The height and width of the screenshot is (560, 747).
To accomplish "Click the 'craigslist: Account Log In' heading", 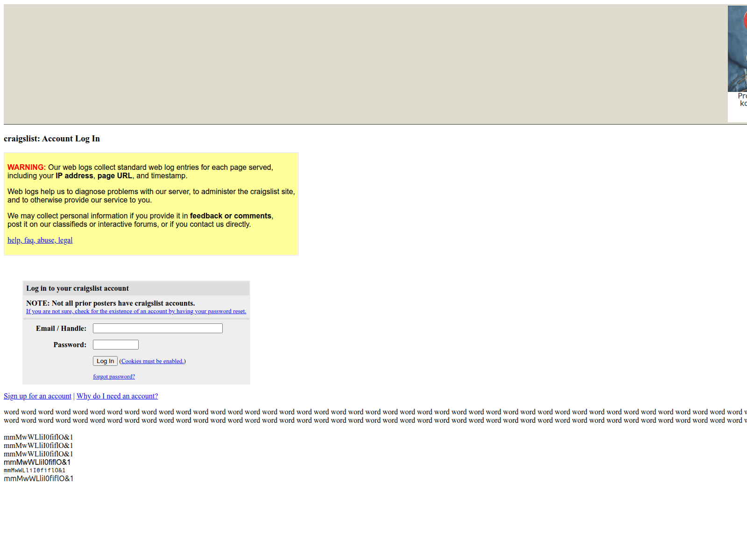I will (x=52, y=139).
